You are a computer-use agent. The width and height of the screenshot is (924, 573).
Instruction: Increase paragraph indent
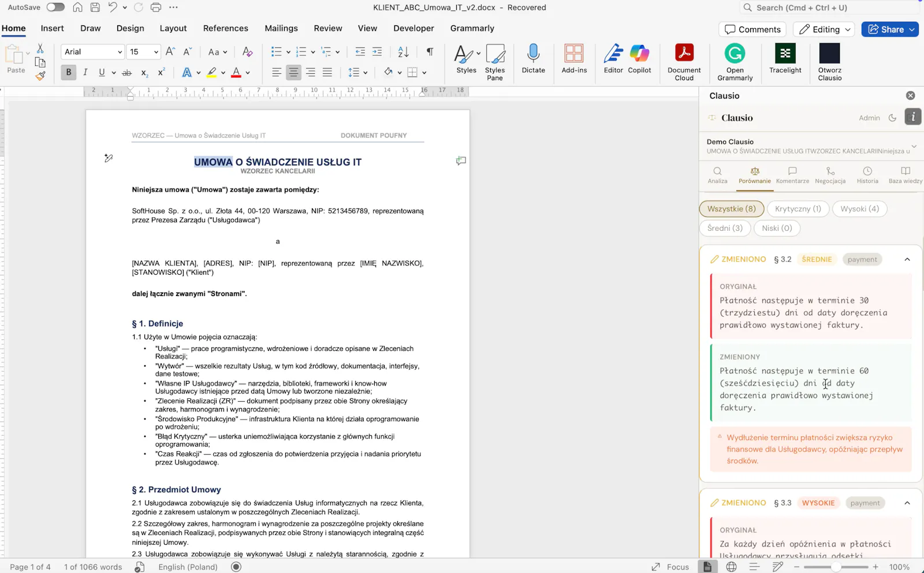coord(377,52)
